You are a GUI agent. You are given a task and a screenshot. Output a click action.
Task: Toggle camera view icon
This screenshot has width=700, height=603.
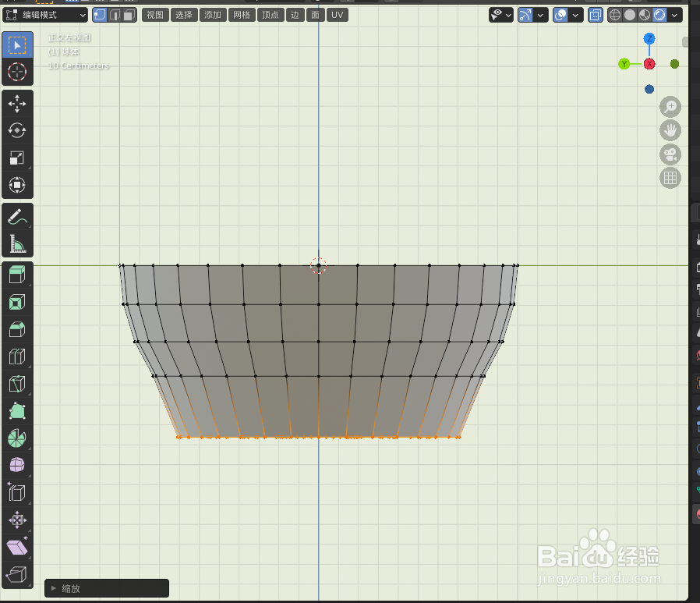[x=670, y=154]
